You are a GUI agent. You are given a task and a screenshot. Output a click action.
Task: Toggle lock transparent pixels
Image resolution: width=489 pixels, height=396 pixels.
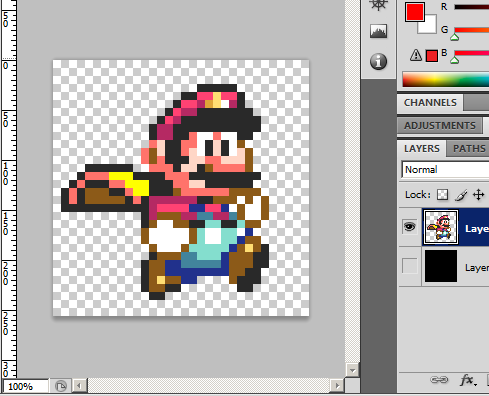coord(443,195)
